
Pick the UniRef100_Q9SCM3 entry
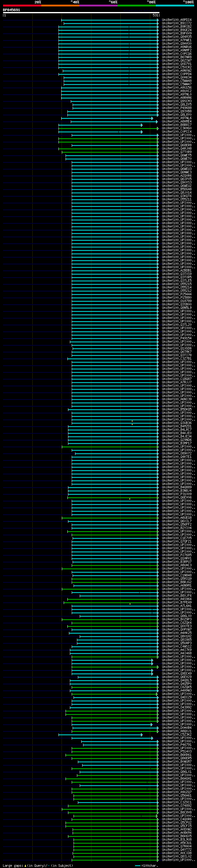[x=176, y=101]
